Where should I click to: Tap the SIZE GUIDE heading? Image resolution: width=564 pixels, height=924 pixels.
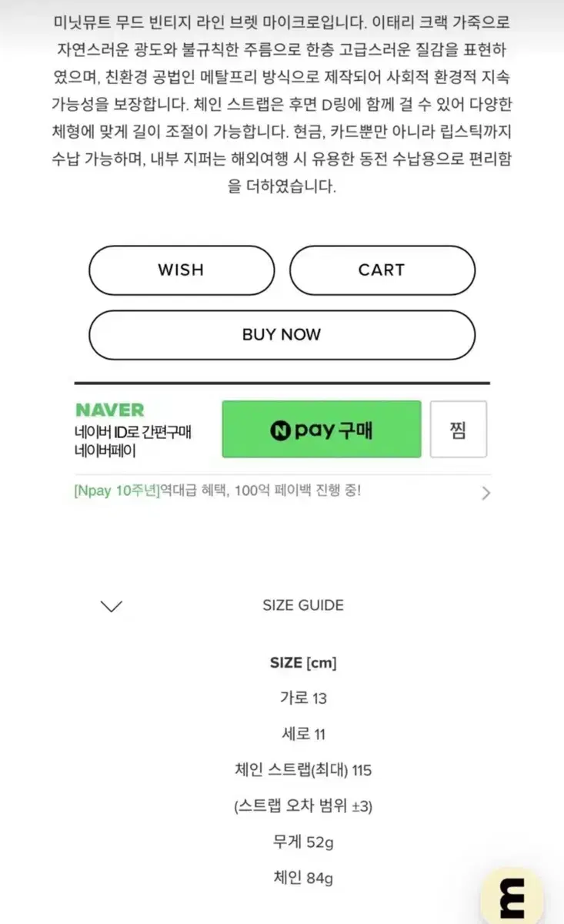(303, 605)
